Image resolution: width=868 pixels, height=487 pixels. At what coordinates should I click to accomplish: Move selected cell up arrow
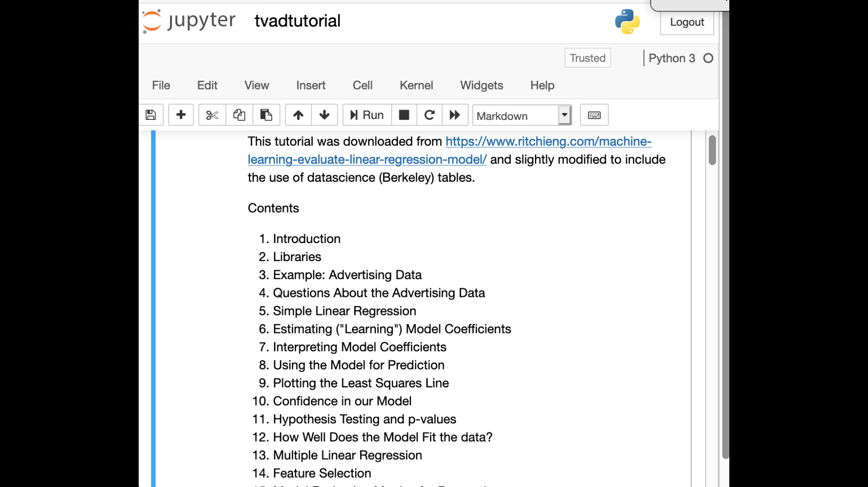click(298, 115)
